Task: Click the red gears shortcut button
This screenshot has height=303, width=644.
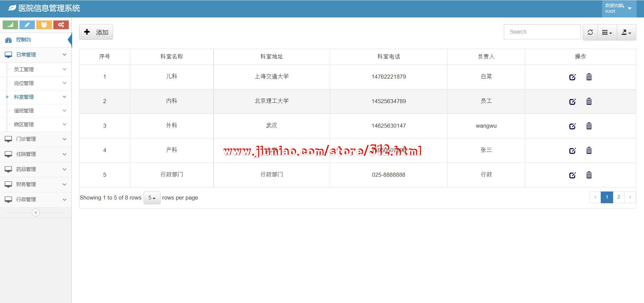Action: click(x=61, y=25)
